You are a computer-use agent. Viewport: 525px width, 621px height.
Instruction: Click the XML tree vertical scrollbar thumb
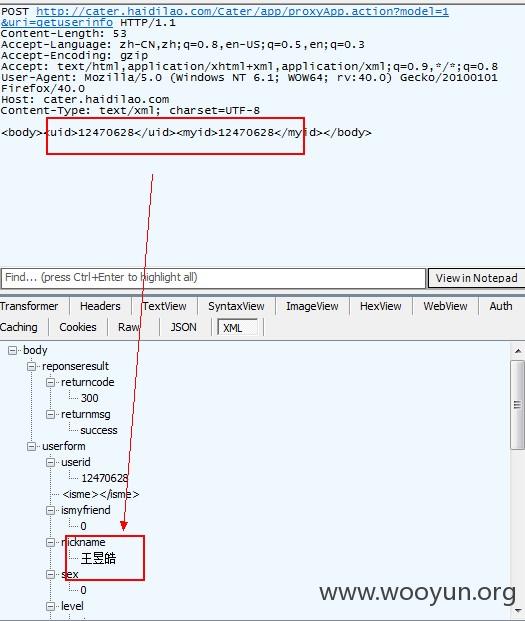pos(518,405)
